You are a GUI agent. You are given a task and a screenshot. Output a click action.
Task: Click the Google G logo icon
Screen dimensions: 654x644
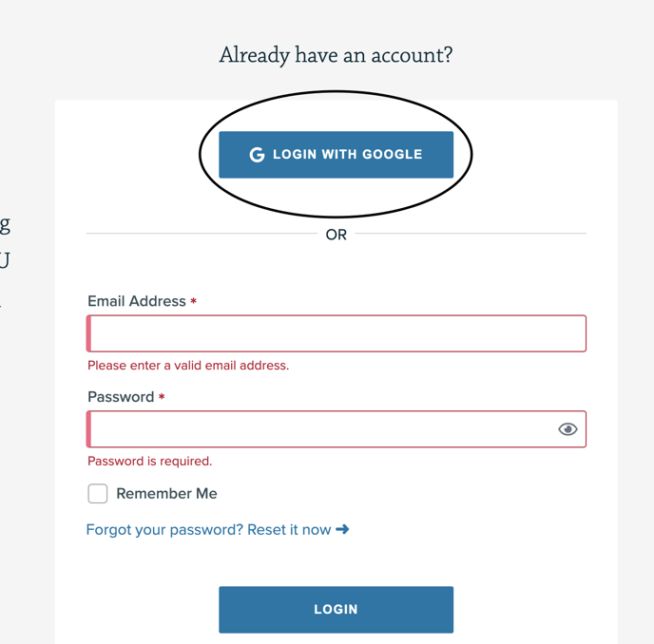click(257, 155)
